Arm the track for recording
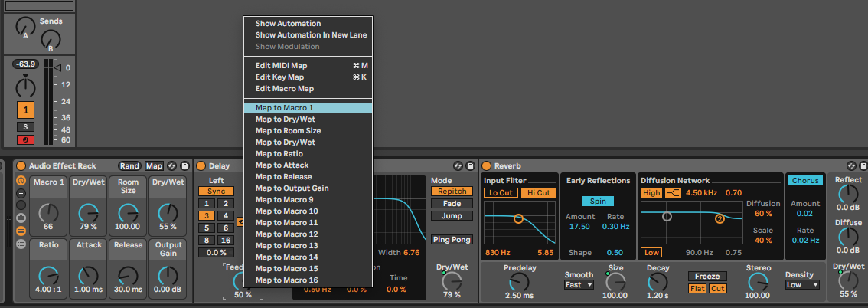 [25, 139]
